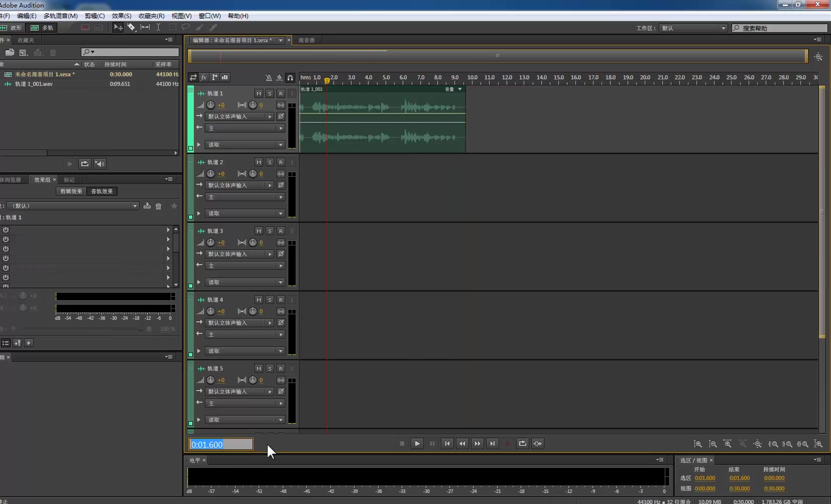831x504 pixels.
Task: Open 轨道 2 automation mode 读取 dropdown
Action: click(245, 213)
